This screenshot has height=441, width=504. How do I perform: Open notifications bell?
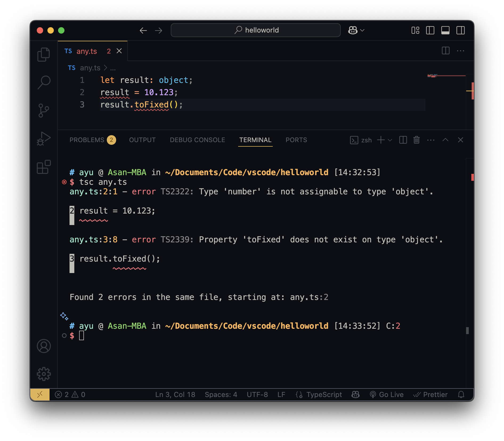pos(461,395)
